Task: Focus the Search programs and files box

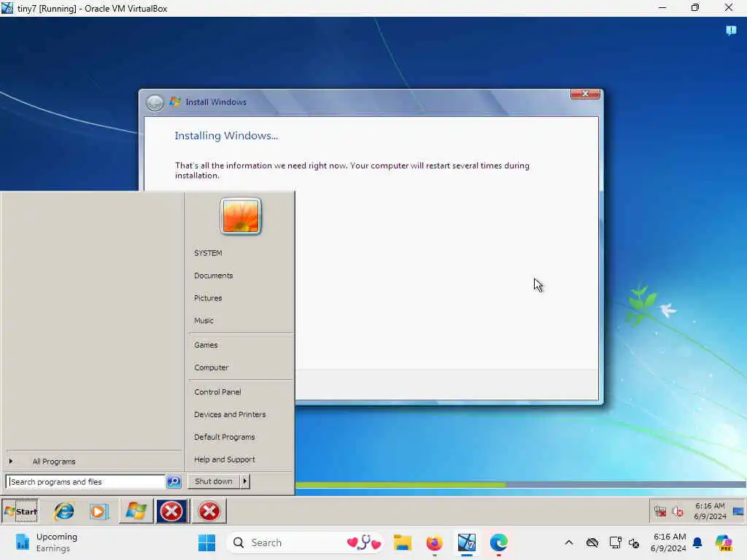Action: [86, 481]
